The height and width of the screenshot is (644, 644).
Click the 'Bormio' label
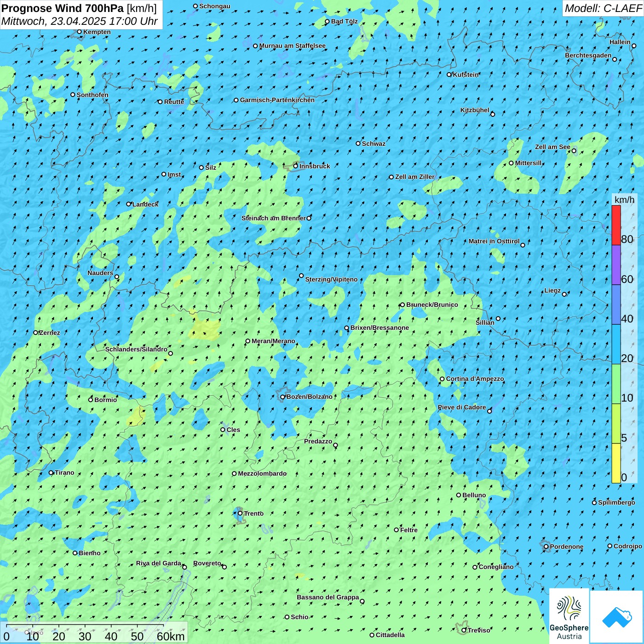click(x=105, y=400)
